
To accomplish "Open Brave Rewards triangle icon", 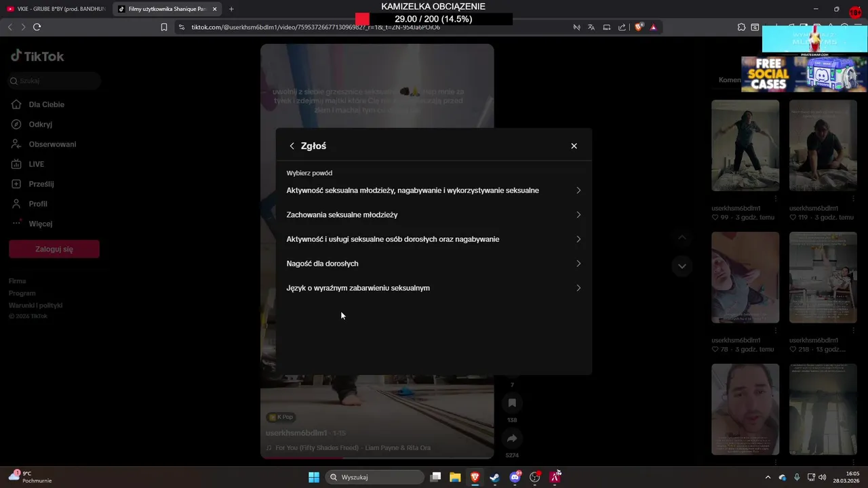I will click(653, 27).
